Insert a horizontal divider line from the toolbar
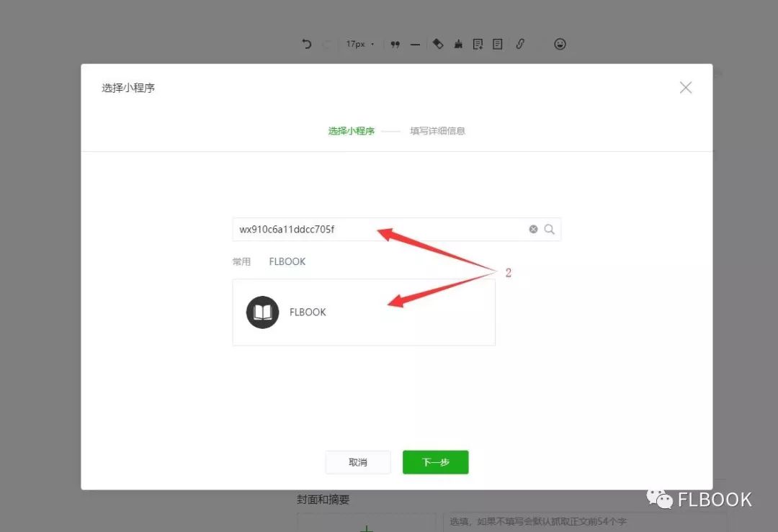Screen dimensions: 778x532 tap(416, 45)
